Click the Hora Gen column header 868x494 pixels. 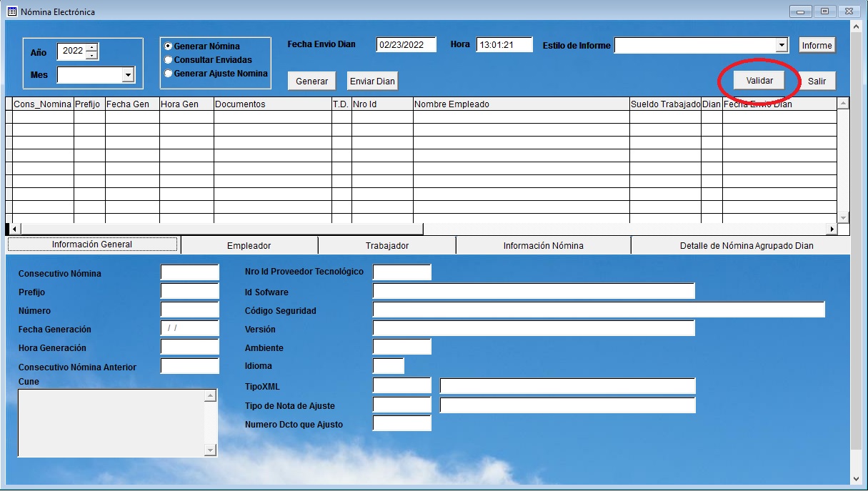pos(186,104)
